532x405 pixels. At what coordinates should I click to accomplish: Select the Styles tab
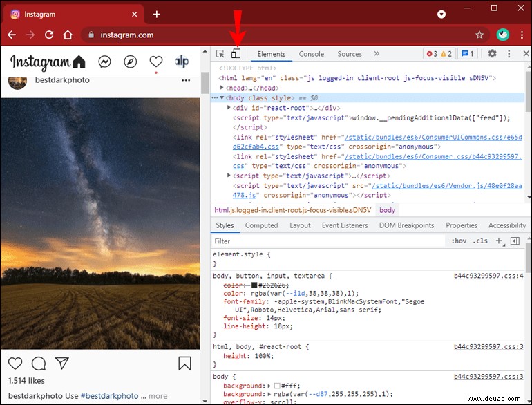225,225
